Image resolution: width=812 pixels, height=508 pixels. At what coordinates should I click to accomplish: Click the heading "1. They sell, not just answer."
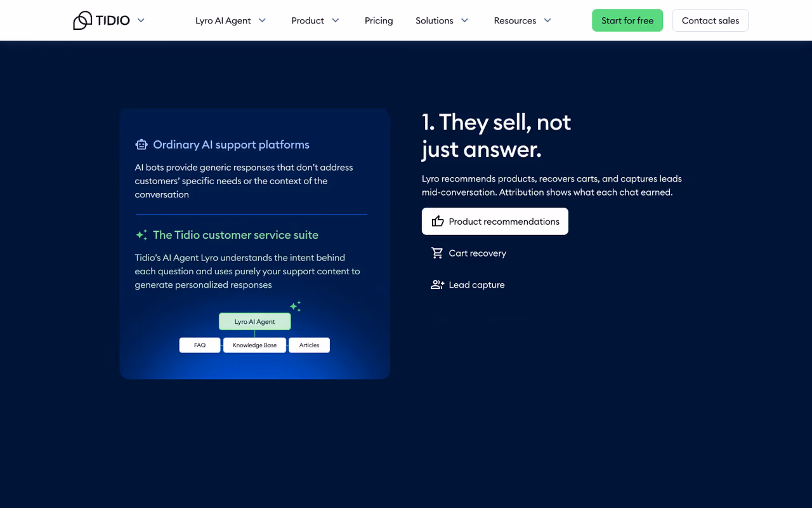tap(497, 135)
